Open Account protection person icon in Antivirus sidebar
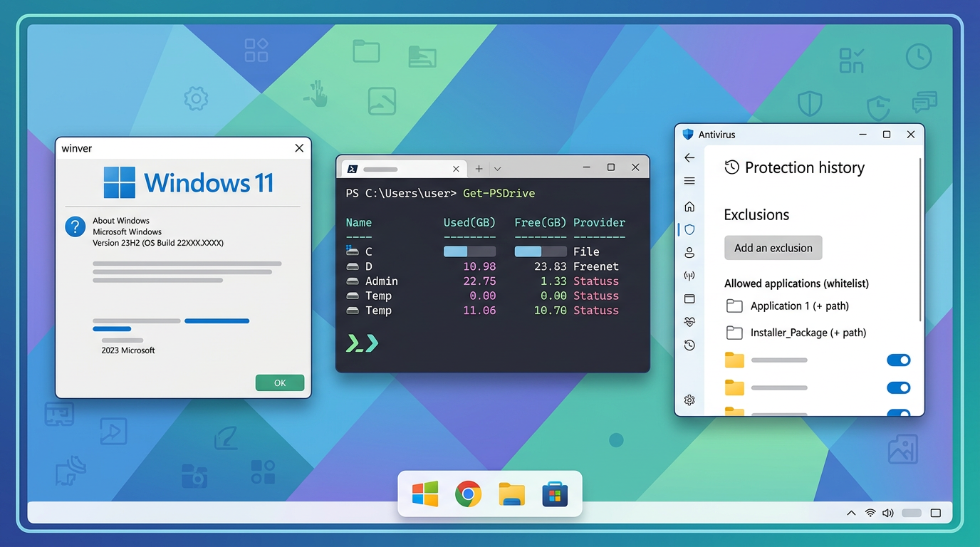Screen dimensions: 980x547 coord(689,253)
